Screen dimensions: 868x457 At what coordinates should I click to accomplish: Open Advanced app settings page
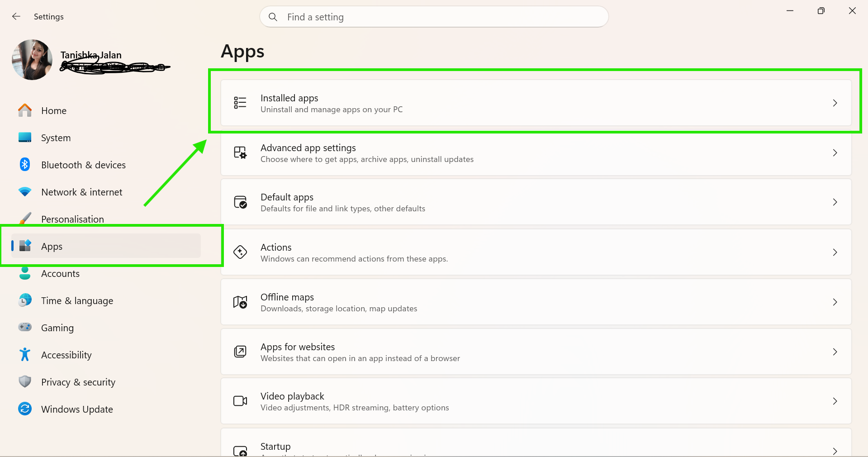[x=536, y=153]
